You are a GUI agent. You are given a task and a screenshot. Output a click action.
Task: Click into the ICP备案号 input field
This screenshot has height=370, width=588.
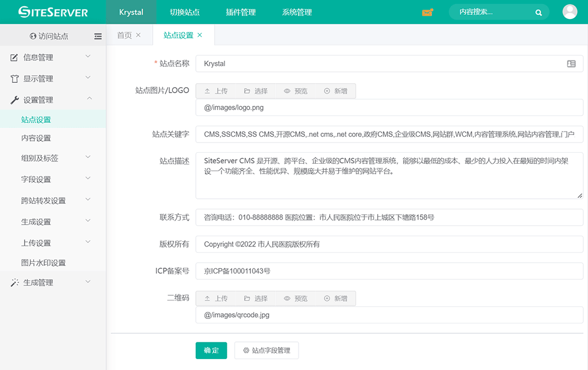tap(389, 271)
